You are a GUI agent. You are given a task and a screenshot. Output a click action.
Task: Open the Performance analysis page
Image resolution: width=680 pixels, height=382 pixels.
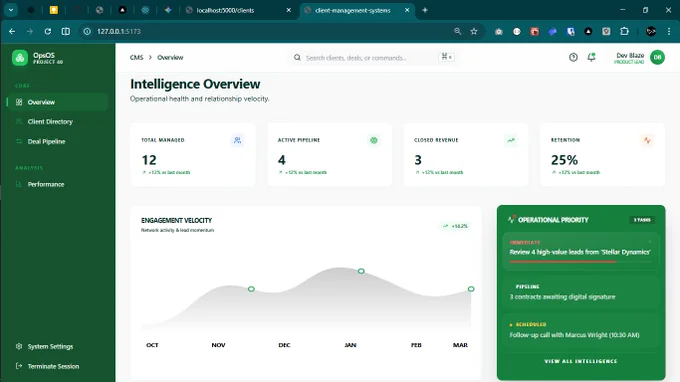click(x=58, y=184)
